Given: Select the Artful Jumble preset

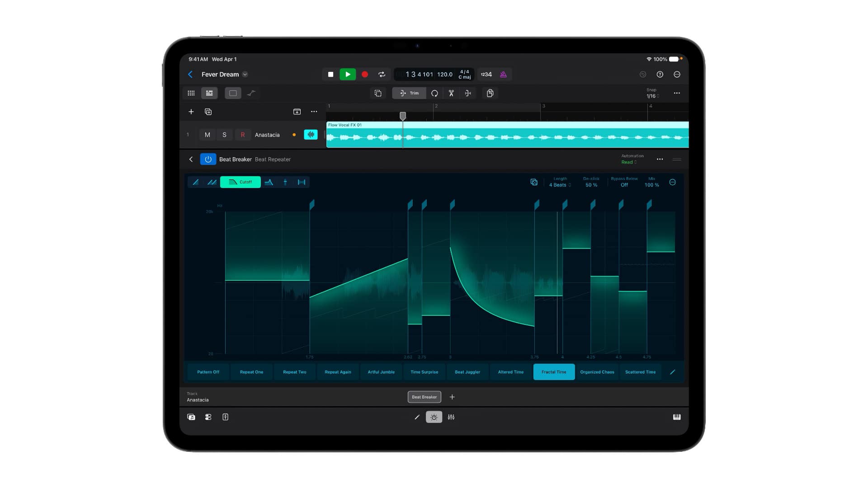Looking at the screenshot, I should coord(381,372).
